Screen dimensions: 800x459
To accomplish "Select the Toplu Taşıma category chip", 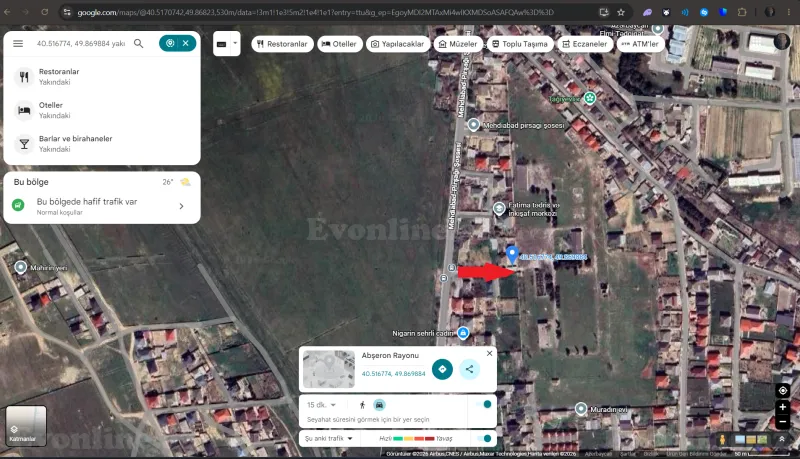I will (x=520, y=44).
